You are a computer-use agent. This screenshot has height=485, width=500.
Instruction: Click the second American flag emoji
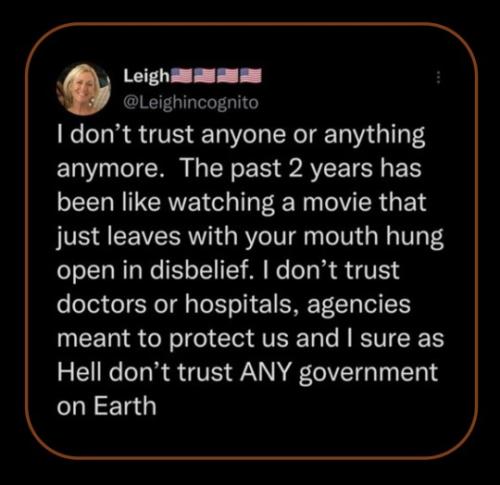pyautogui.click(x=205, y=76)
